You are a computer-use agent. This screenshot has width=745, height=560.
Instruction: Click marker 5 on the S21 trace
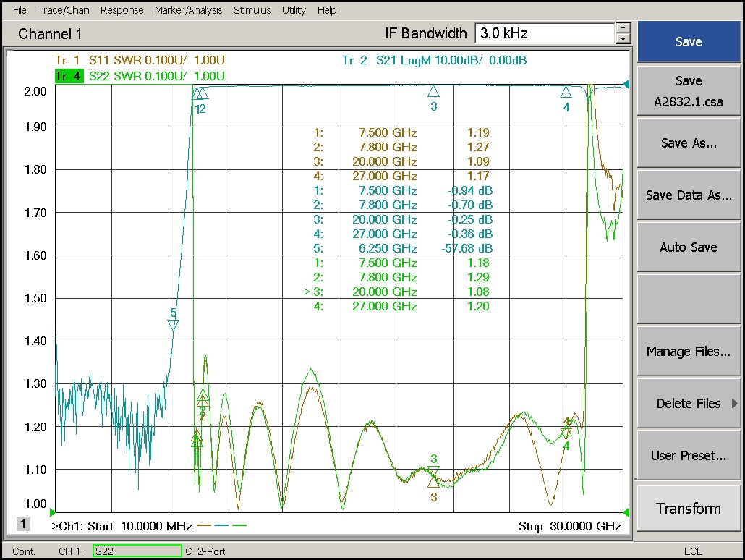[x=174, y=325]
